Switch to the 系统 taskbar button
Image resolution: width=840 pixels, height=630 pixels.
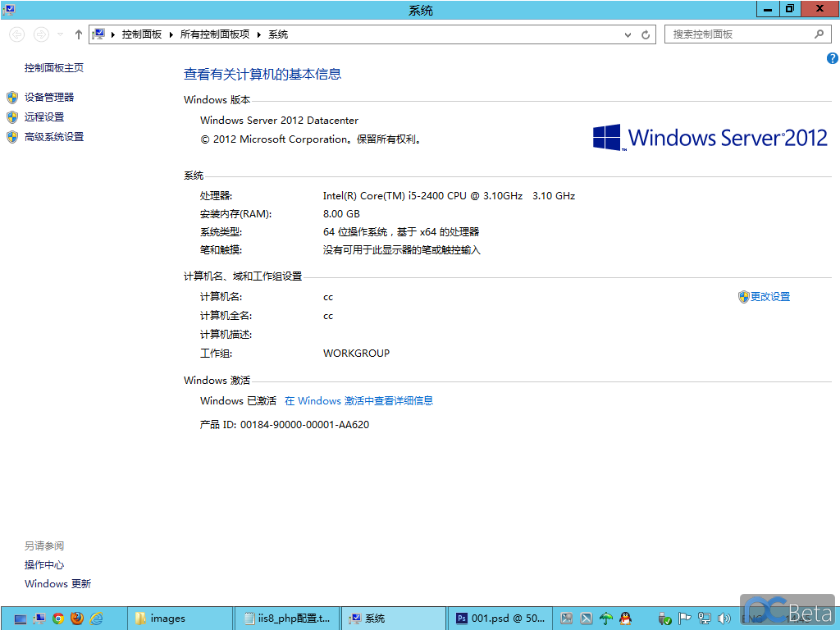pyautogui.click(x=393, y=619)
